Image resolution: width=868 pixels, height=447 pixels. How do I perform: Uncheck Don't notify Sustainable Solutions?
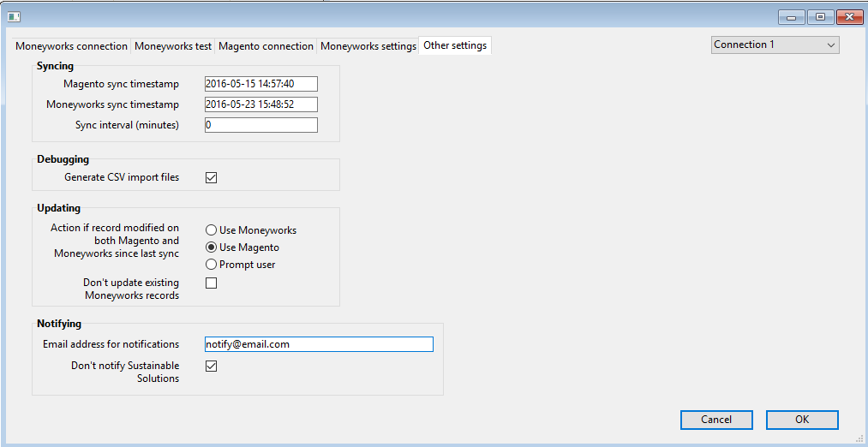pyautogui.click(x=211, y=366)
